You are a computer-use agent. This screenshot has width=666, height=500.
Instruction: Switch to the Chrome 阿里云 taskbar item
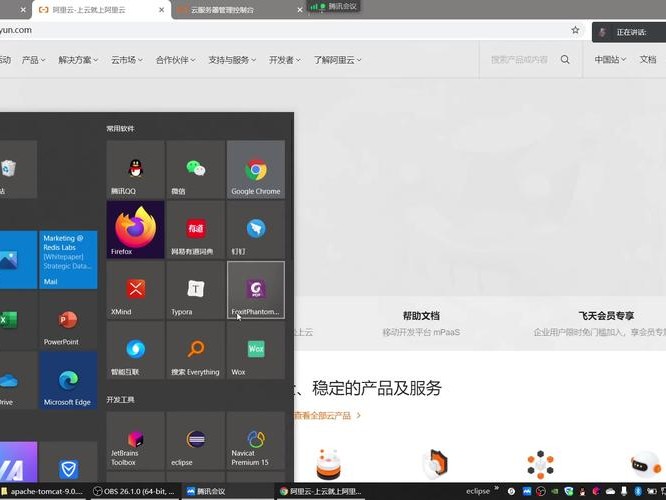click(x=321, y=492)
